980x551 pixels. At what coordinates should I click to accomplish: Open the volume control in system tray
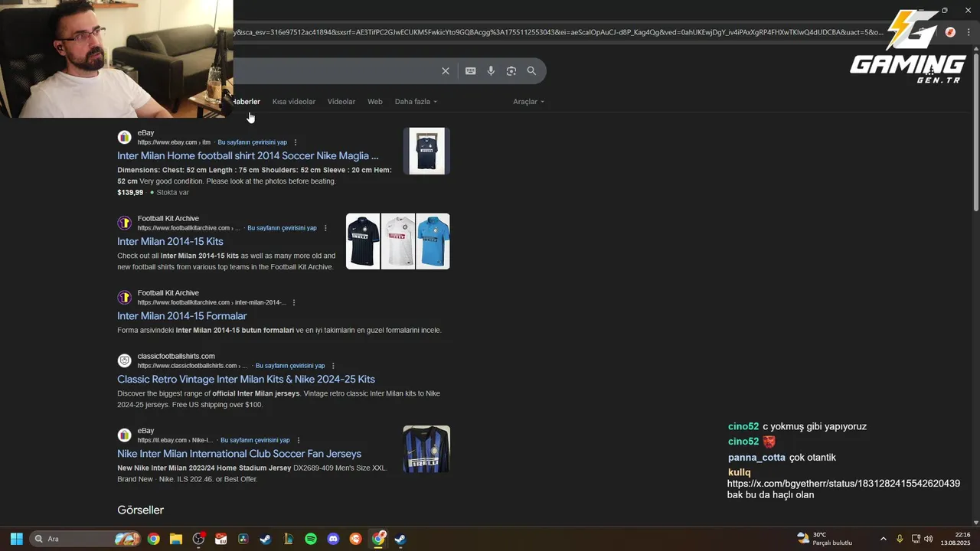point(929,539)
